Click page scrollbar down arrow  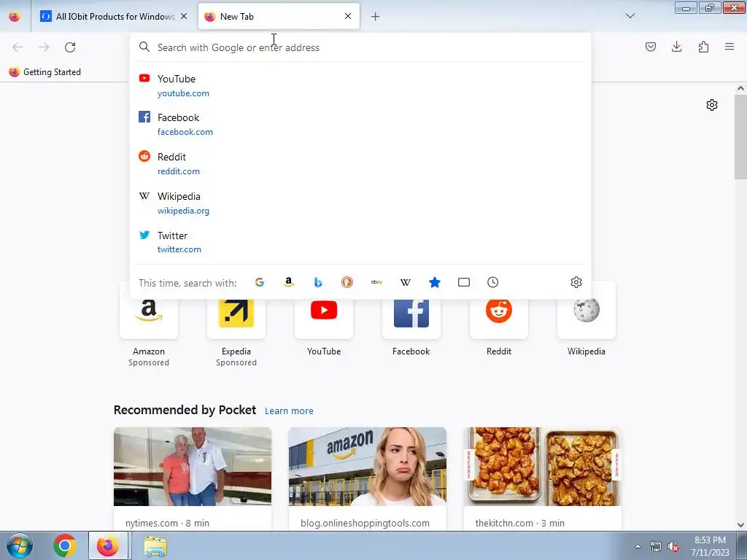[x=740, y=525]
